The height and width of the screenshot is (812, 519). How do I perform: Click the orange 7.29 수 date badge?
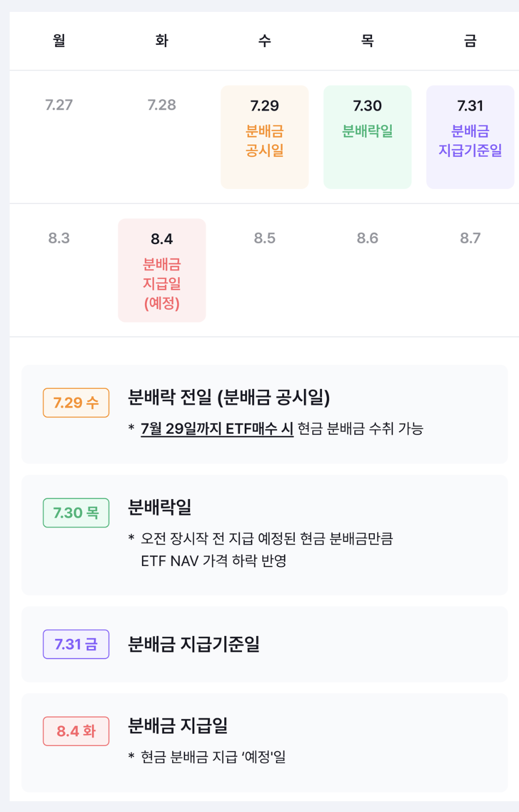click(76, 403)
